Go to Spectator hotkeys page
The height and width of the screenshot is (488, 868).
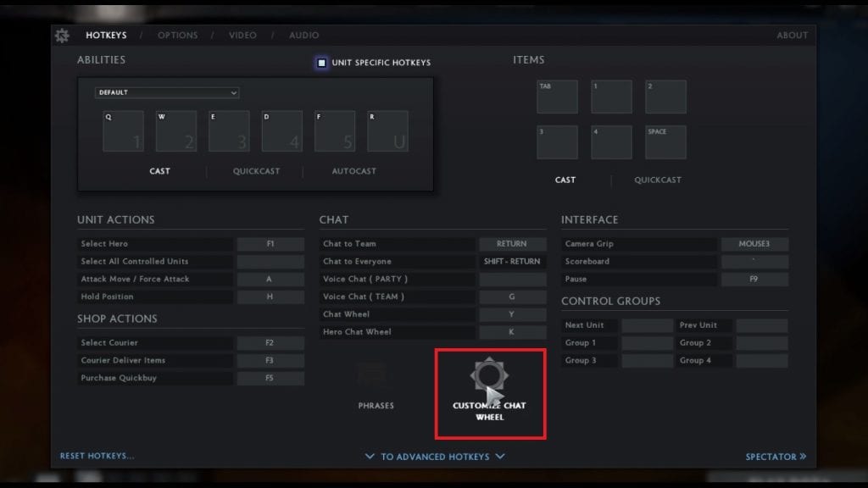pyautogui.click(x=776, y=457)
